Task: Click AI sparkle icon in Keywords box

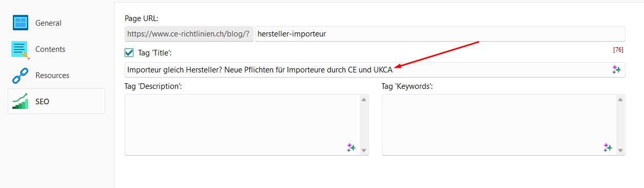Action: (x=608, y=147)
